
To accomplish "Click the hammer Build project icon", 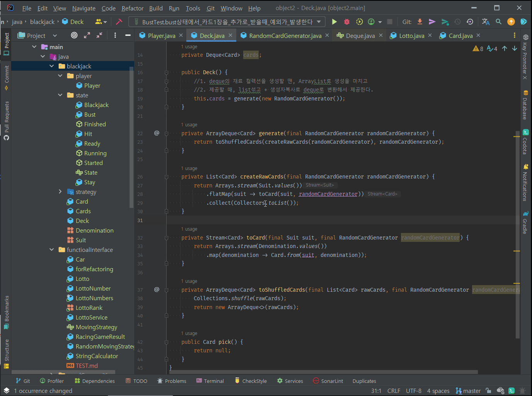I will pyautogui.click(x=119, y=22).
